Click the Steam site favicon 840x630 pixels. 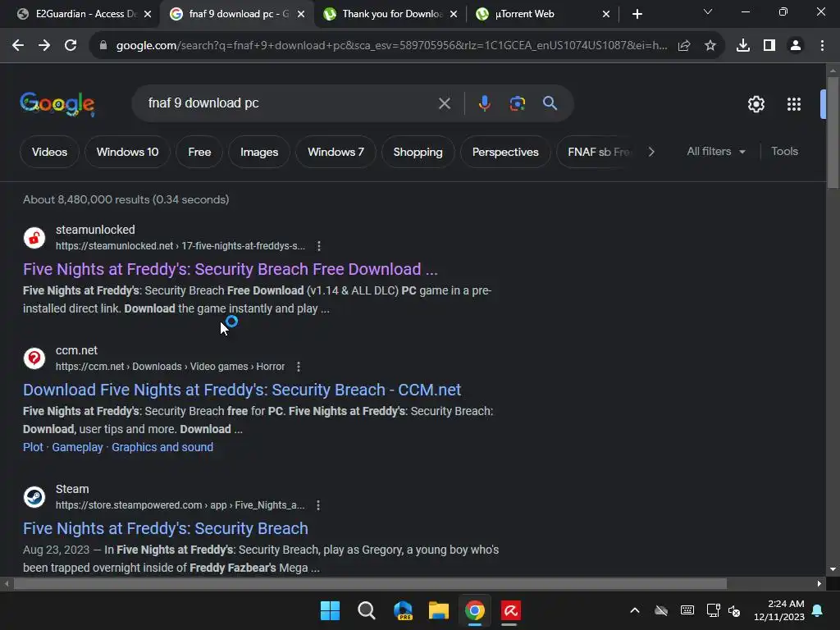point(34,496)
